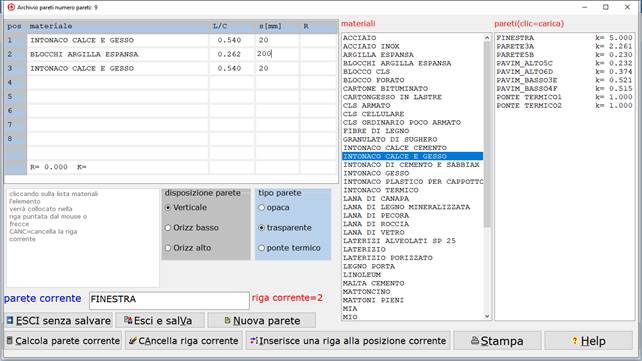Click row 2 BLOCCHI ARGILLA ESPANSA in table
This screenshot has width=642, height=361.
pyautogui.click(x=118, y=54)
